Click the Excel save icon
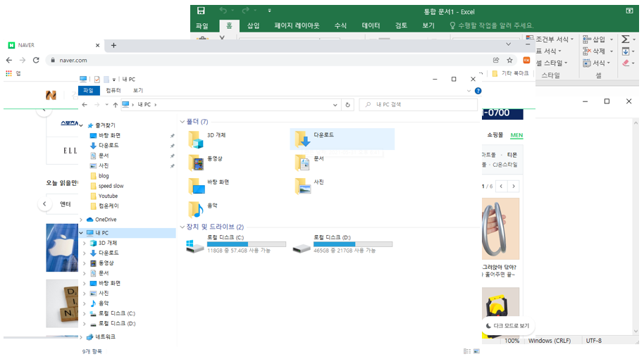This screenshot has width=644, height=359. 201,11
